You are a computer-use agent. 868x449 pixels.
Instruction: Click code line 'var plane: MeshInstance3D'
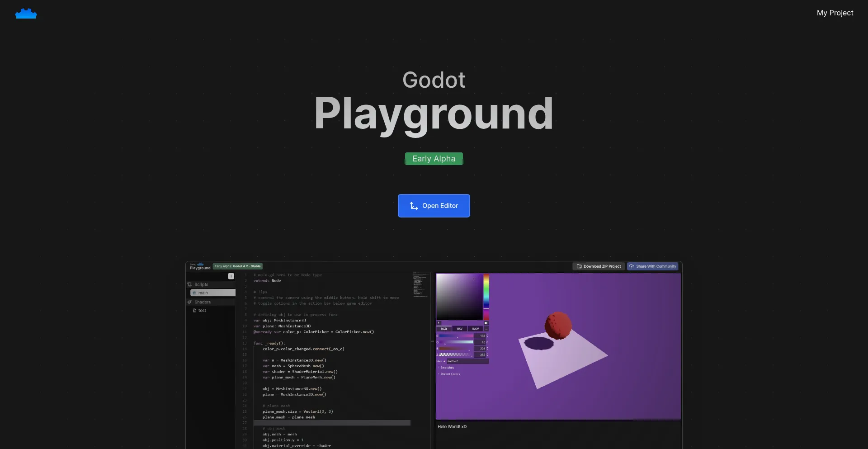(282, 326)
